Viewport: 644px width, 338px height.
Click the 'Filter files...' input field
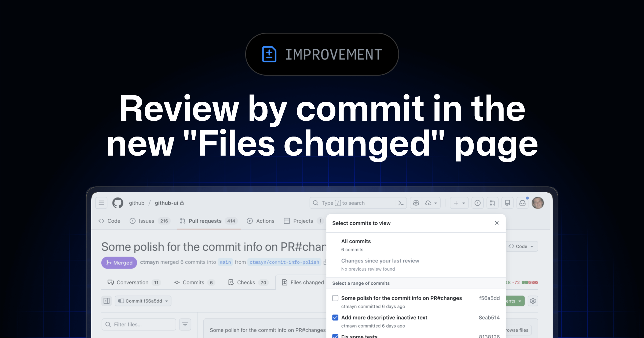[138, 324]
